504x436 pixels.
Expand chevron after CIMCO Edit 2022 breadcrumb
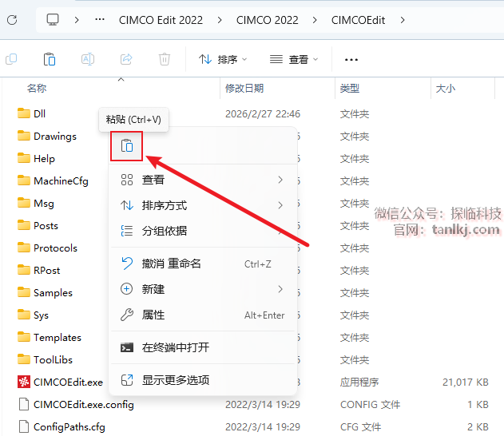pyautogui.click(x=220, y=20)
